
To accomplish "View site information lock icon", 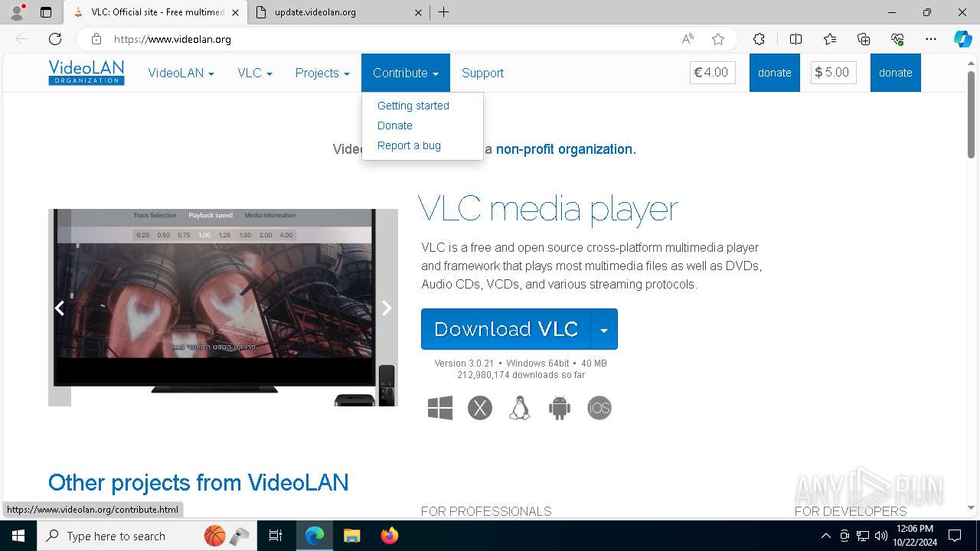I will [x=96, y=39].
